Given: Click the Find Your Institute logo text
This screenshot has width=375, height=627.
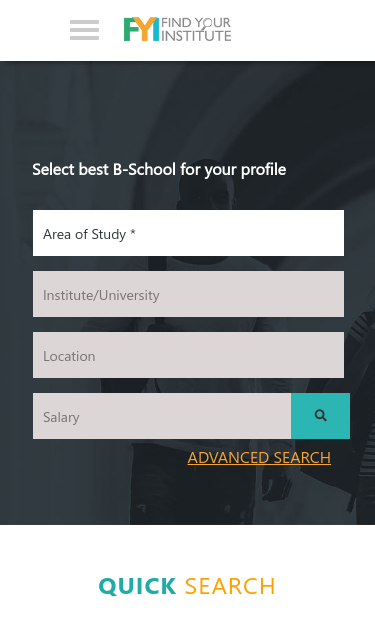Looking at the screenshot, I should [x=196, y=29].
